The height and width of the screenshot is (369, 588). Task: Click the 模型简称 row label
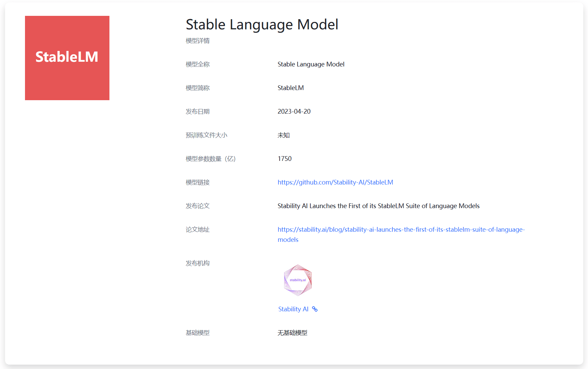tap(197, 88)
